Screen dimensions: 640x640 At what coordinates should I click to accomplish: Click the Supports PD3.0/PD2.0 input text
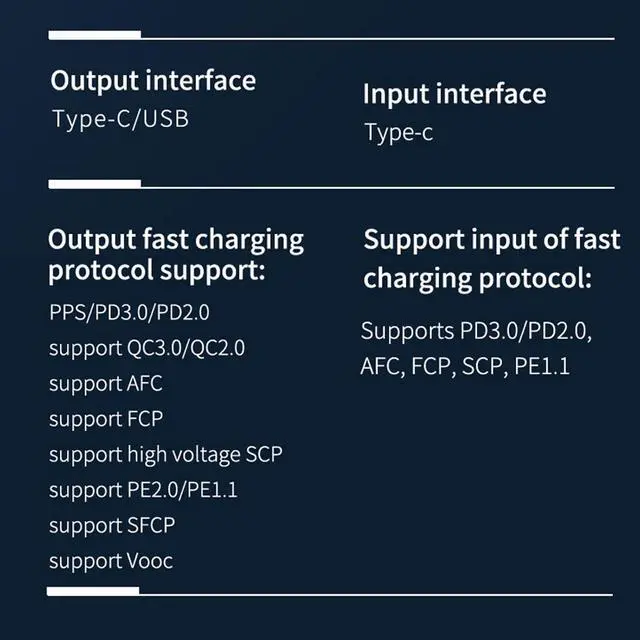[476, 331]
